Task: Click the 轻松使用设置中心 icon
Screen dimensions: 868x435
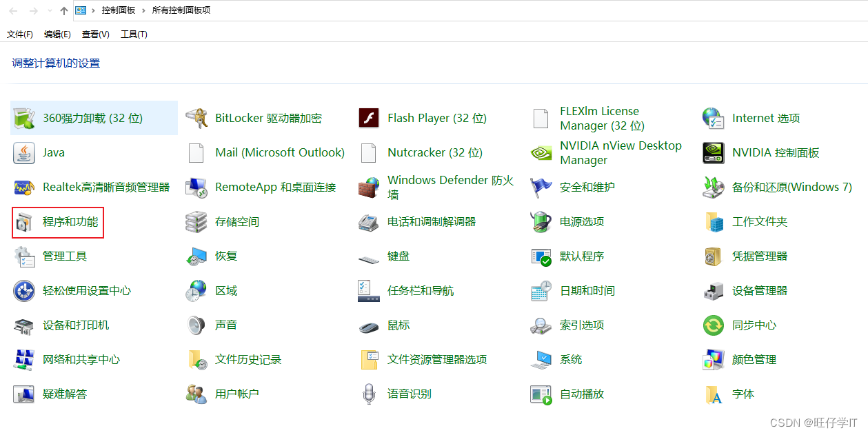Action: [24, 290]
